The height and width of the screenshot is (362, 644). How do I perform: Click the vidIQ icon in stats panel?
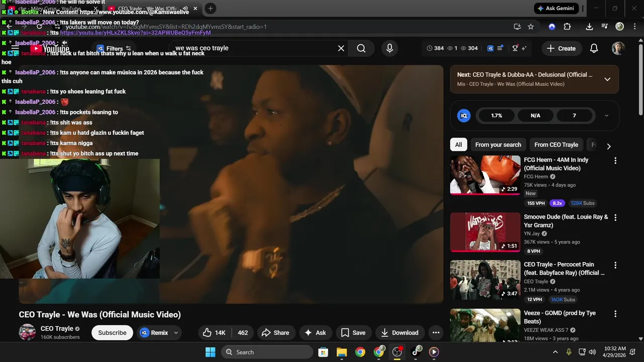[x=464, y=115]
